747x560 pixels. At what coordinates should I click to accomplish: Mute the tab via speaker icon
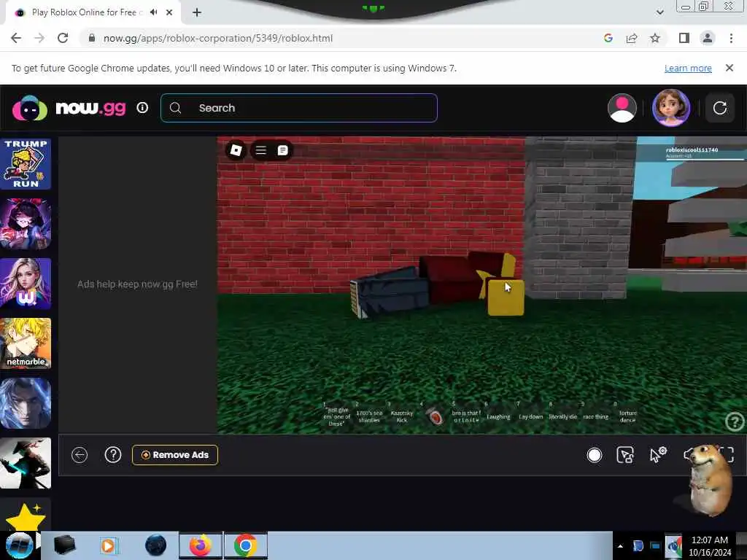pos(153,12)
